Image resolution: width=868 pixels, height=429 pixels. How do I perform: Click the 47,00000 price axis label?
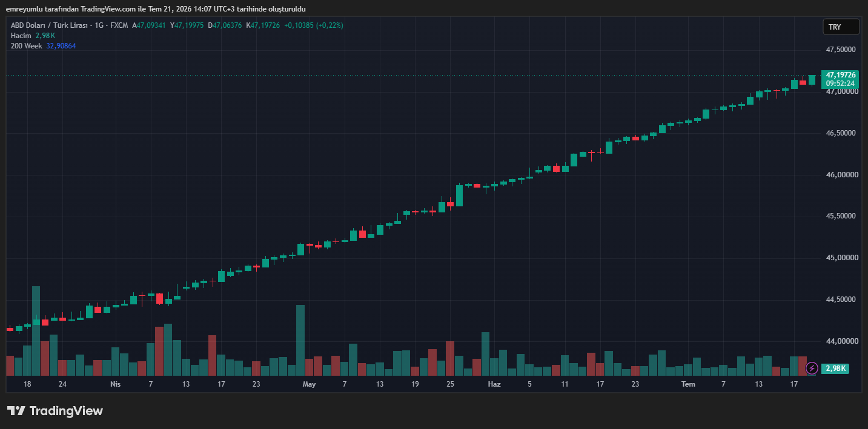[842, 91]
